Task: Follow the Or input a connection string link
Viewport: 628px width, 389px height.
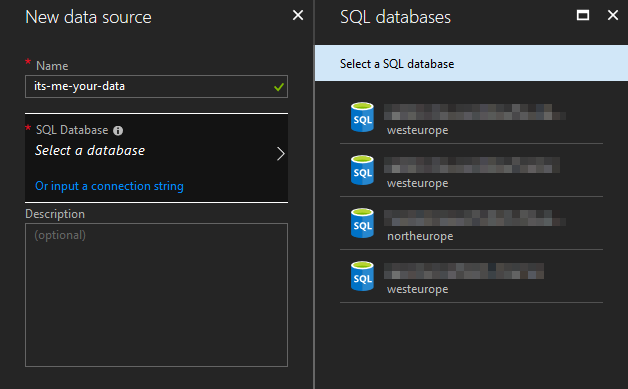Action: click(x=109, y=186)
